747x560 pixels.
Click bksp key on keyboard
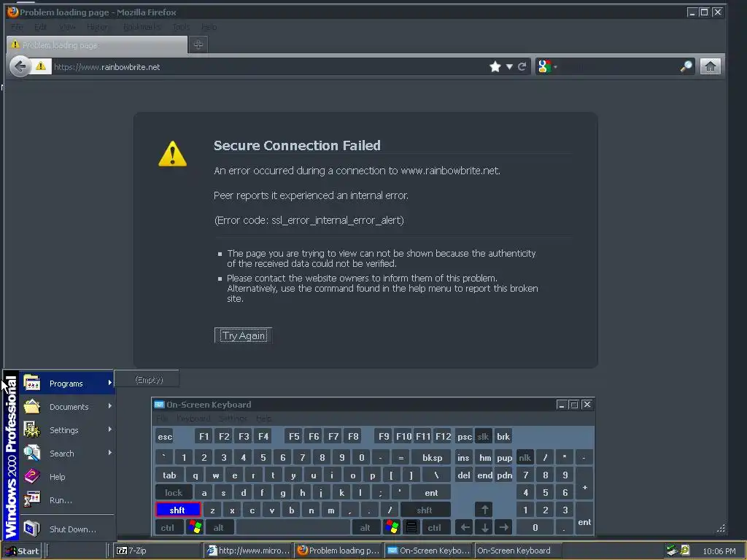pos(432,458)
